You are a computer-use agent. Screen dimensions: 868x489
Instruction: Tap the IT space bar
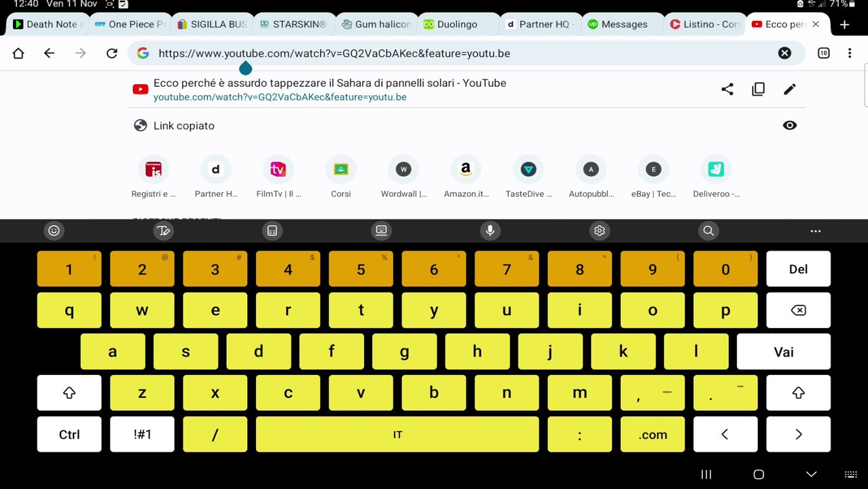(x=397, y=434)
